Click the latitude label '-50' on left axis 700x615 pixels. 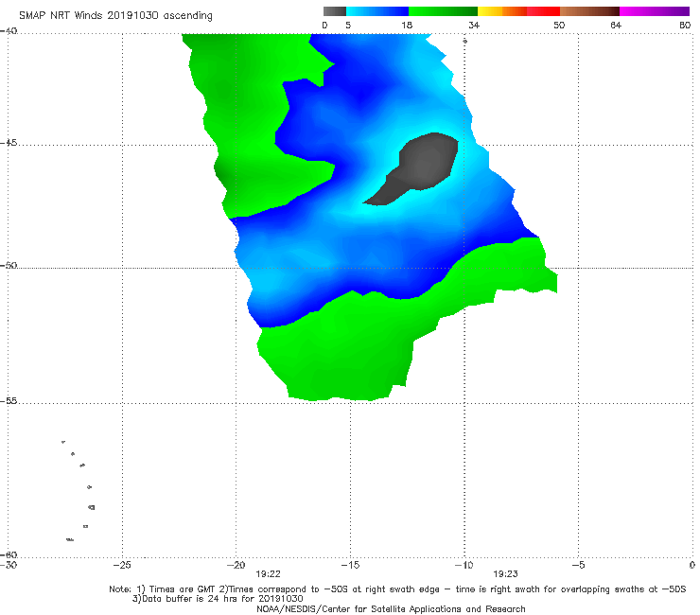9,265
